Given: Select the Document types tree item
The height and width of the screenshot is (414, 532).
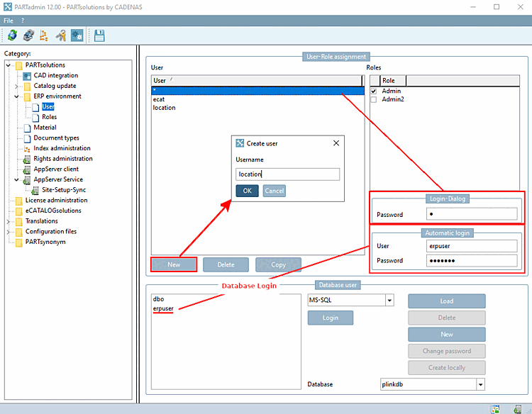Looking at the screenshot, I should (56, 138).
